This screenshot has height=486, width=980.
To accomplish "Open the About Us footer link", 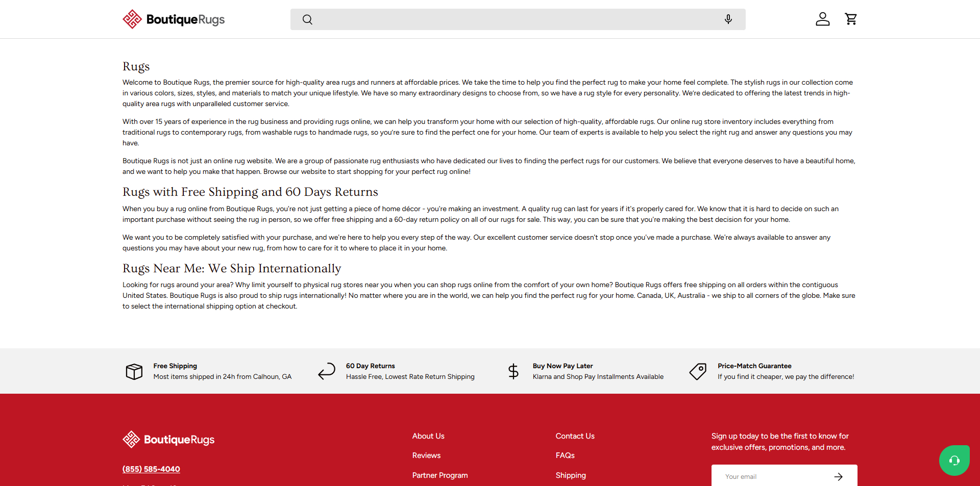I will 428,436.
